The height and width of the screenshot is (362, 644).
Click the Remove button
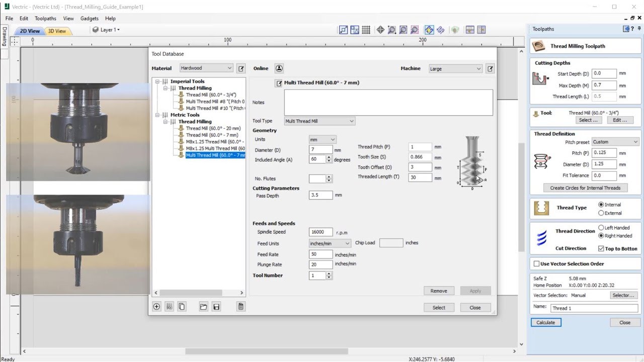click(x=439, y=291)
